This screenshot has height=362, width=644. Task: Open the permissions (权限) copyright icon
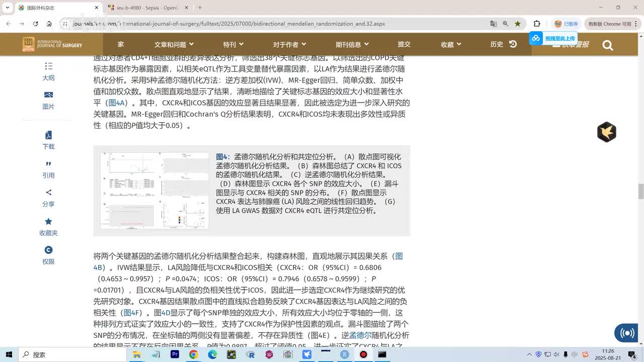point(48,255)
